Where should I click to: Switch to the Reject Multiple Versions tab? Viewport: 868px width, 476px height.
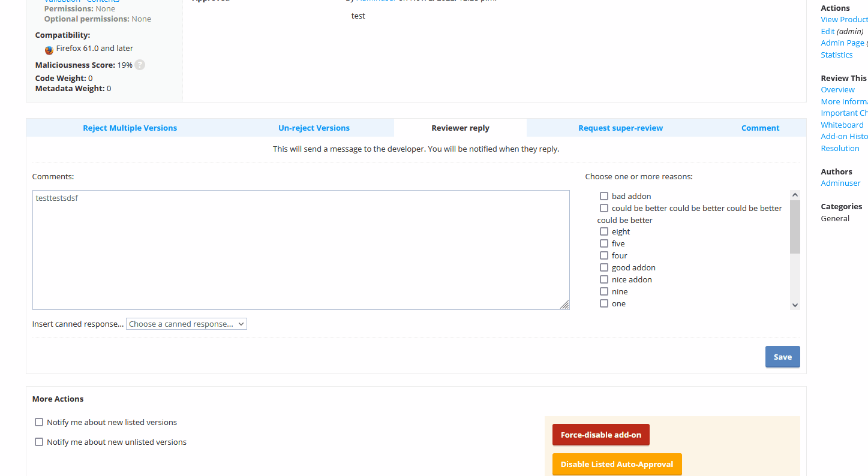[130, 128]
